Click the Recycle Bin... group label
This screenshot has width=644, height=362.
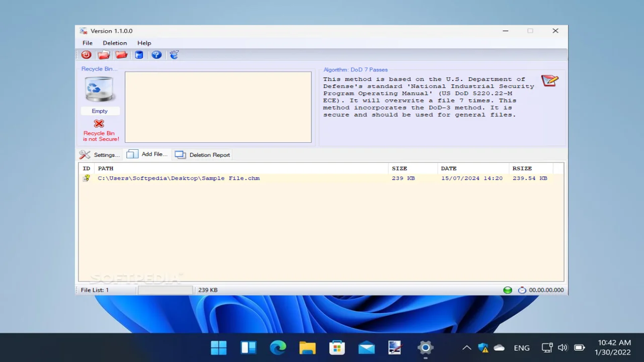(99, 69)
